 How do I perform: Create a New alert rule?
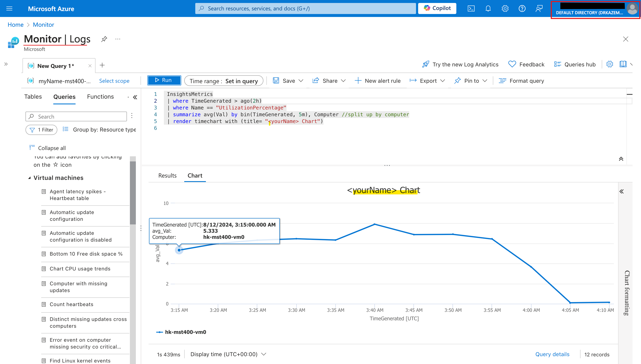click(378, 81)
